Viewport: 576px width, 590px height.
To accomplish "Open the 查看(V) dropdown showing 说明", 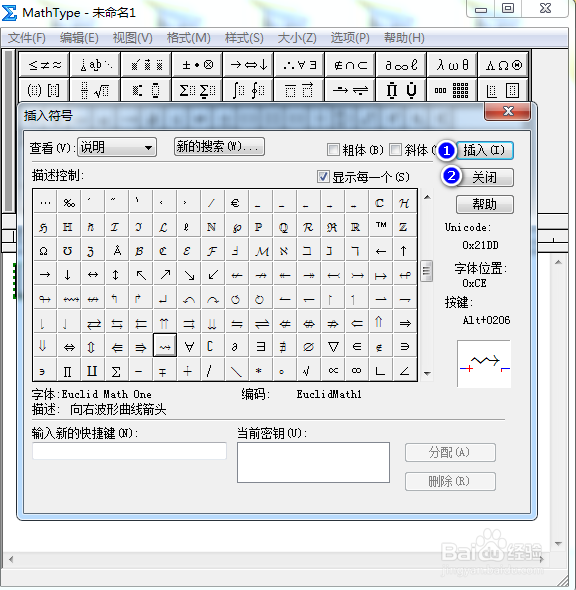I will pyautogui.click(x=117, y=147).
